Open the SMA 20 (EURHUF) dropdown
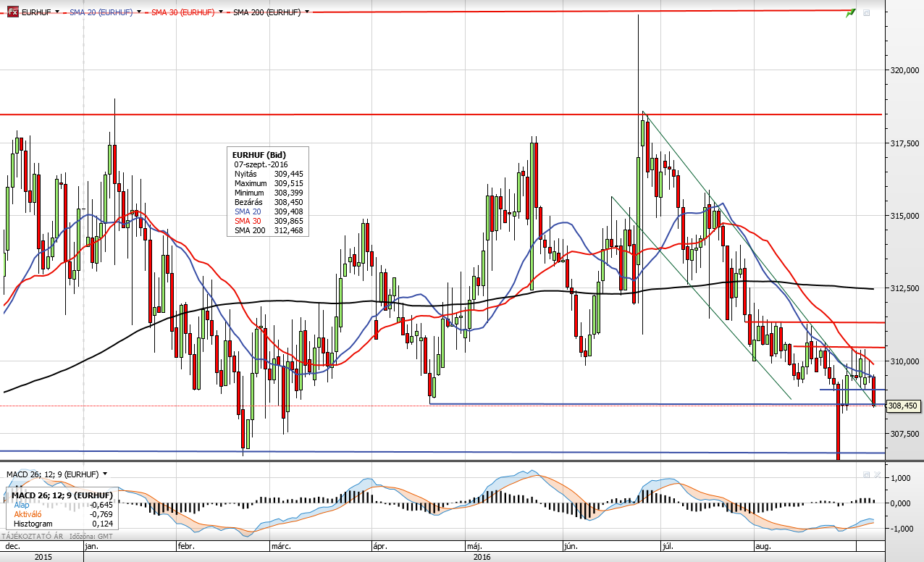The height and width of the screenshot is (562, 924). tap(138, 12)
